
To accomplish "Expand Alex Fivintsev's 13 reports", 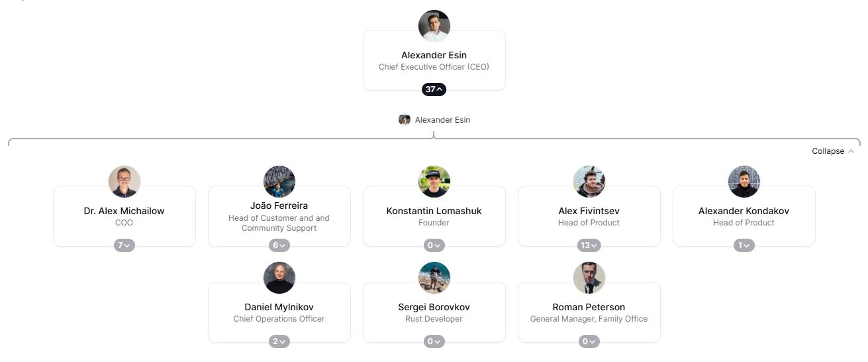I will 589,245.
